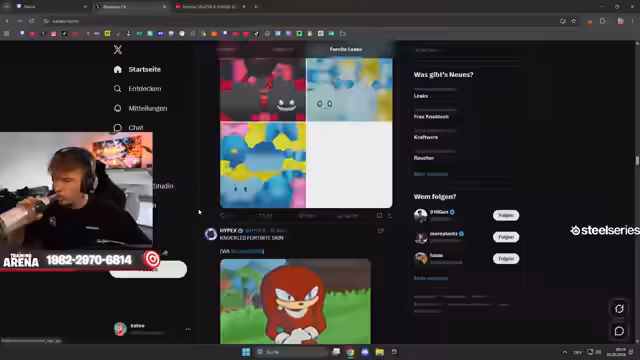The width and height of the screenshot is (640, 360).
Task: Click Mehr anzeigen under Wem folgen
Action: (x=431, y=278)
